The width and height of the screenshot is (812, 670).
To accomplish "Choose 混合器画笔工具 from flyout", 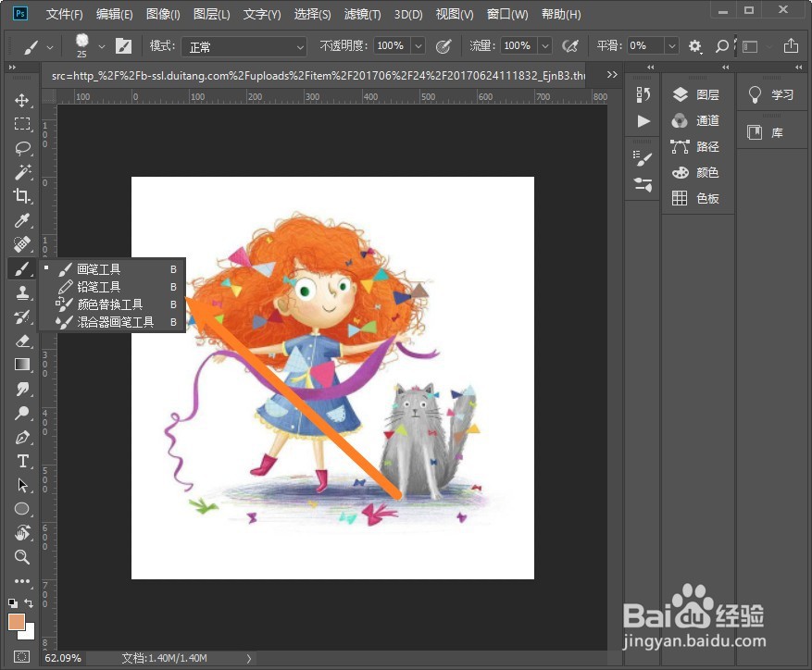I will (x=112, y=322).
